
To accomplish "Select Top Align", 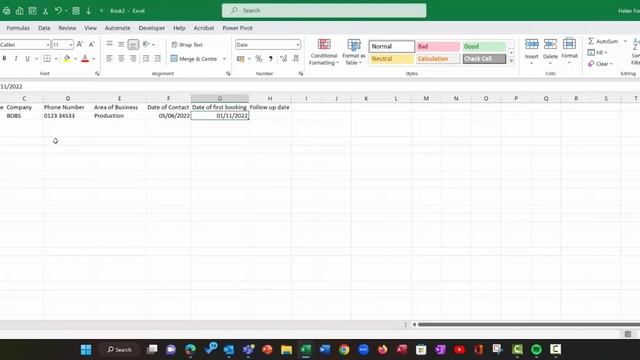I will coord(109,44).
